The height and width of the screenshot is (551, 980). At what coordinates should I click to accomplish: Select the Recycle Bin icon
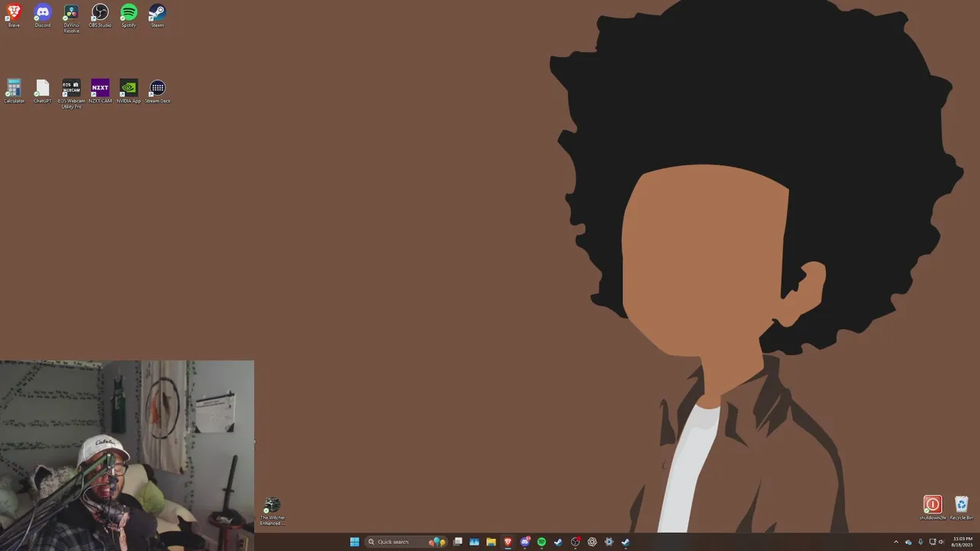coord(962,508)
